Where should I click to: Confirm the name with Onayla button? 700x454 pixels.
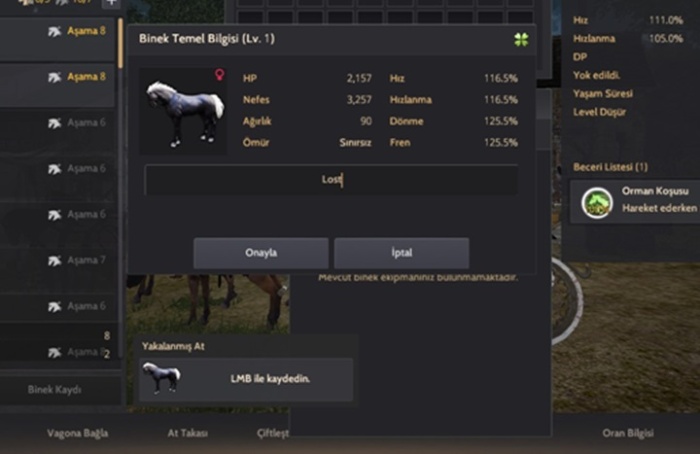pos(261,253)
